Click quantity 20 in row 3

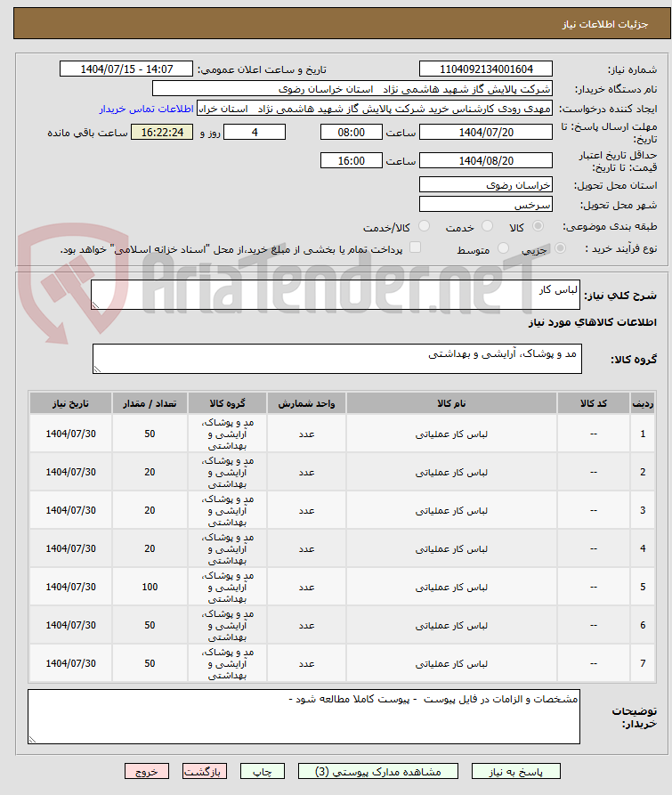pos(150,511)
